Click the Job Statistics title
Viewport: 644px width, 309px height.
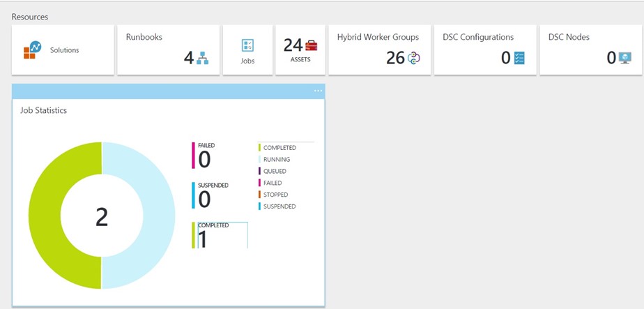pos(43,110)
